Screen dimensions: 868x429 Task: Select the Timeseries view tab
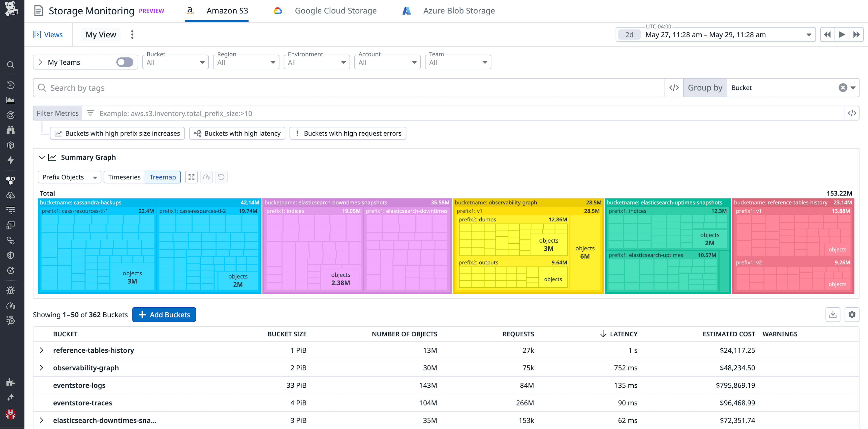pyautogui.click(x=124, y=177)
